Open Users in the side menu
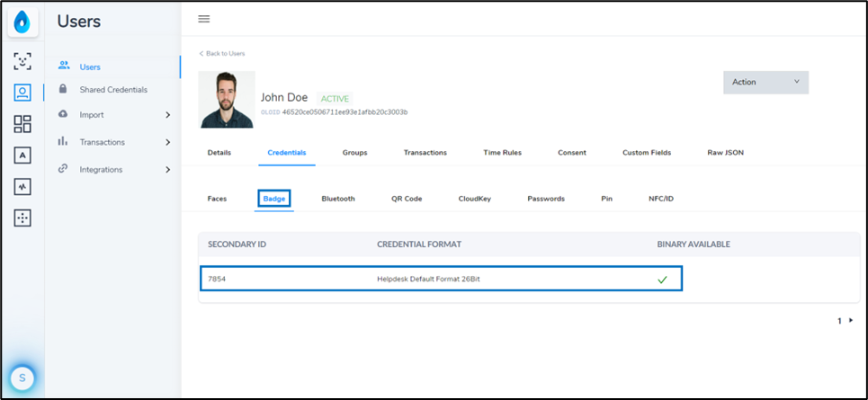Screen dimensions: 868x400 point(90,67)
